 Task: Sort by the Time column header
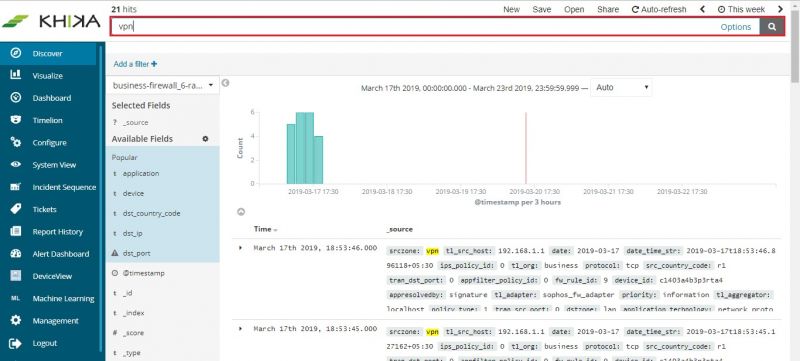[x=265, y=229]
